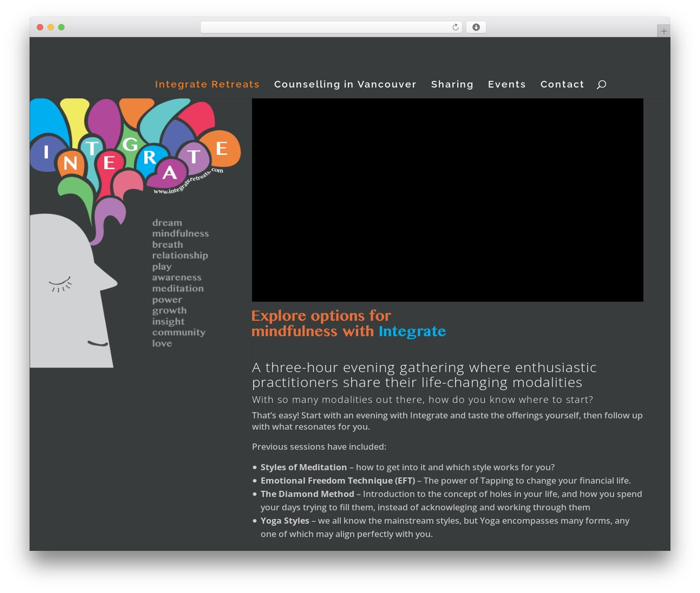Open the Sharing menu item

[x=452, y=84]
